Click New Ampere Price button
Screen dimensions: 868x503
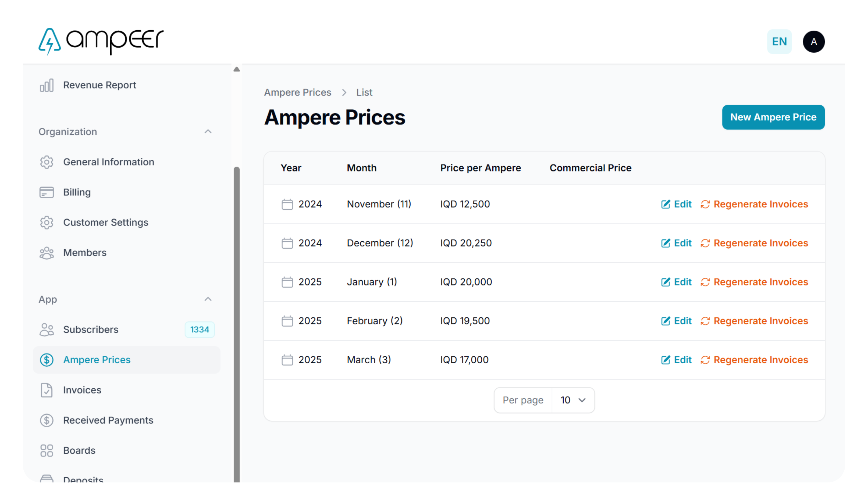773,117
